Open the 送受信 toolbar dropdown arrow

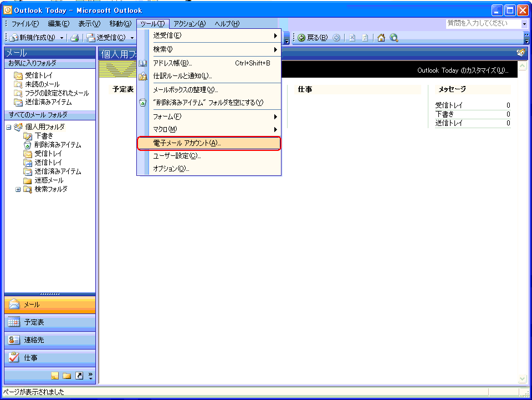tap(132, 38)
